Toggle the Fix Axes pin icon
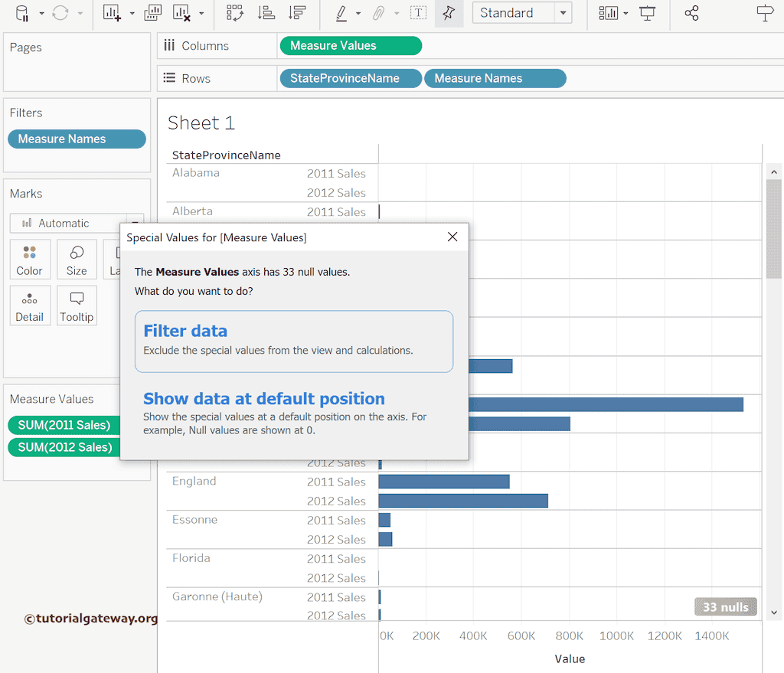This screenshot has width=784, height=673. coord(449,13)
